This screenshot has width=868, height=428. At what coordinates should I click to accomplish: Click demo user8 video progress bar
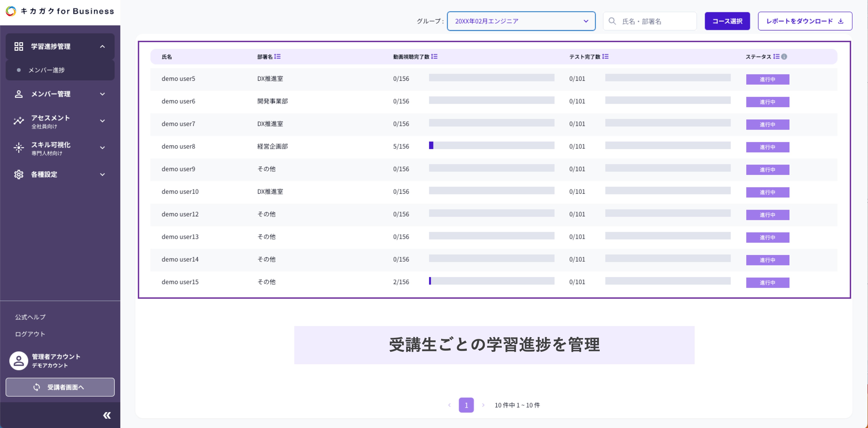tap(491, 146)
